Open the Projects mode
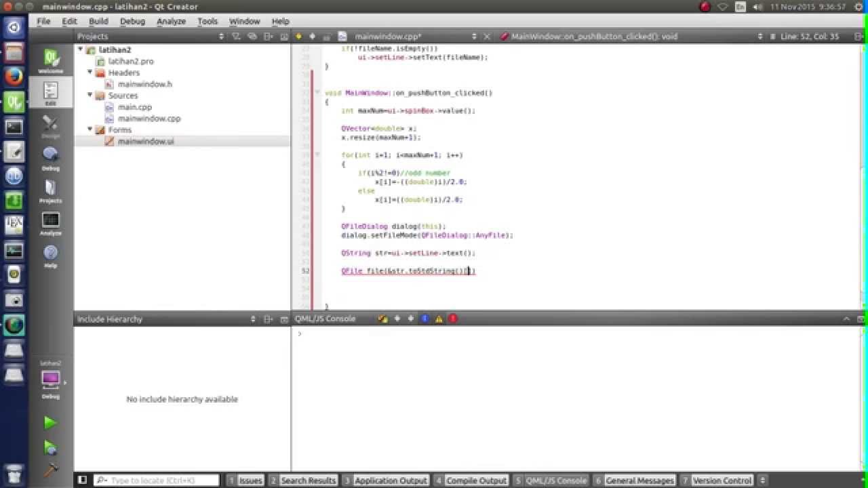The width and height of the screenshot is (868, 488). [51, 191]
